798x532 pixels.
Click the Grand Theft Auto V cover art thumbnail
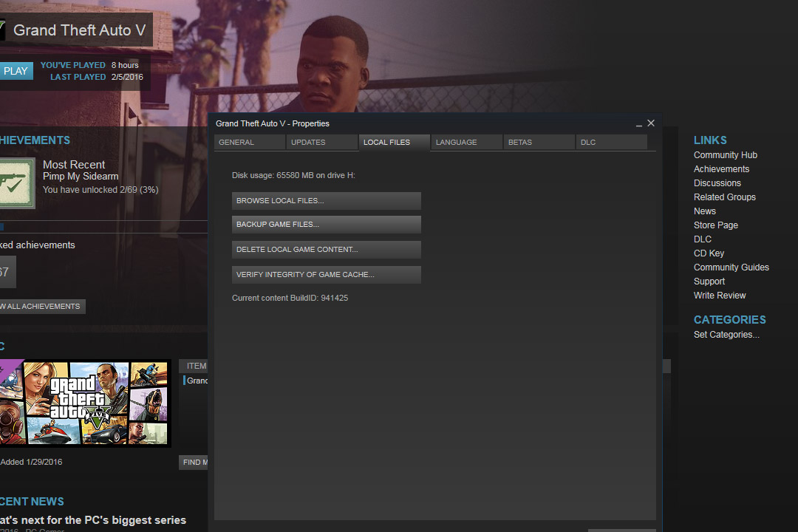click(x=85, y=403)
